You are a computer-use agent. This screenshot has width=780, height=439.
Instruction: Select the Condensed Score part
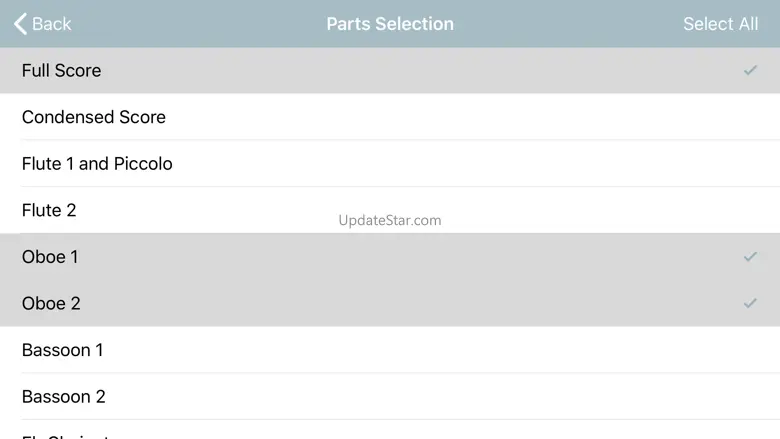tap(94, 117)
